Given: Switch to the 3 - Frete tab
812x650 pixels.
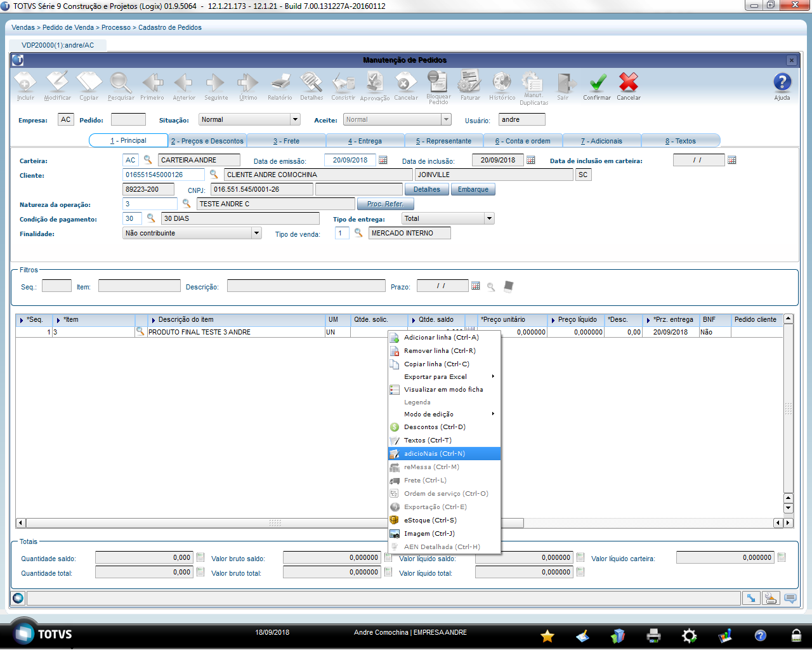Looking at the screenshot, I should click(286, 141).
